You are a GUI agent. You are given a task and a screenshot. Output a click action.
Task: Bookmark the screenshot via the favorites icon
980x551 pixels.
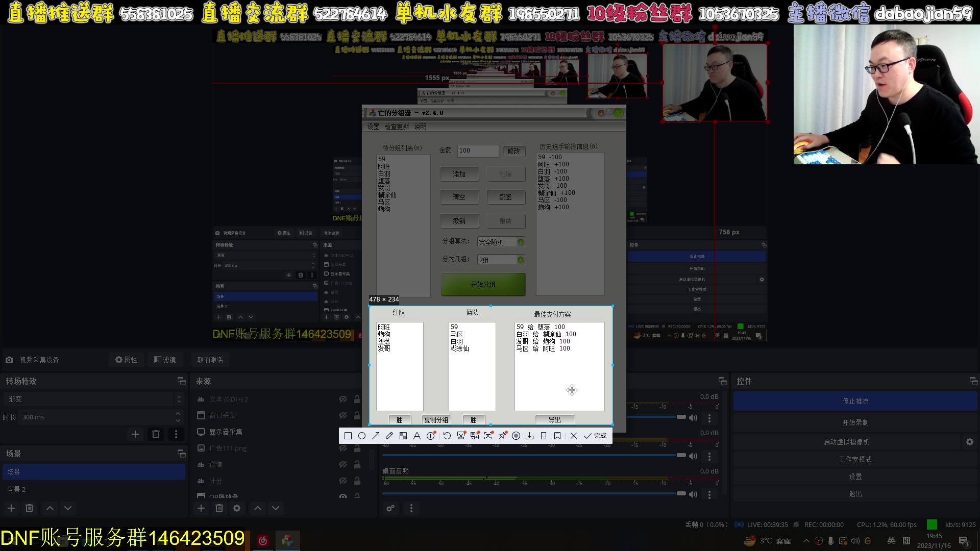point(557,436)
